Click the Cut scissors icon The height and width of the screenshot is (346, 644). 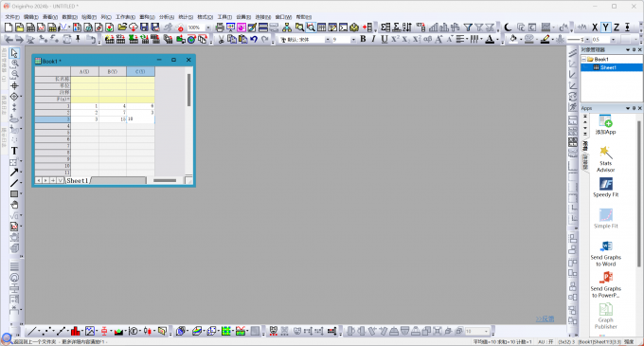tap(221, 40)
